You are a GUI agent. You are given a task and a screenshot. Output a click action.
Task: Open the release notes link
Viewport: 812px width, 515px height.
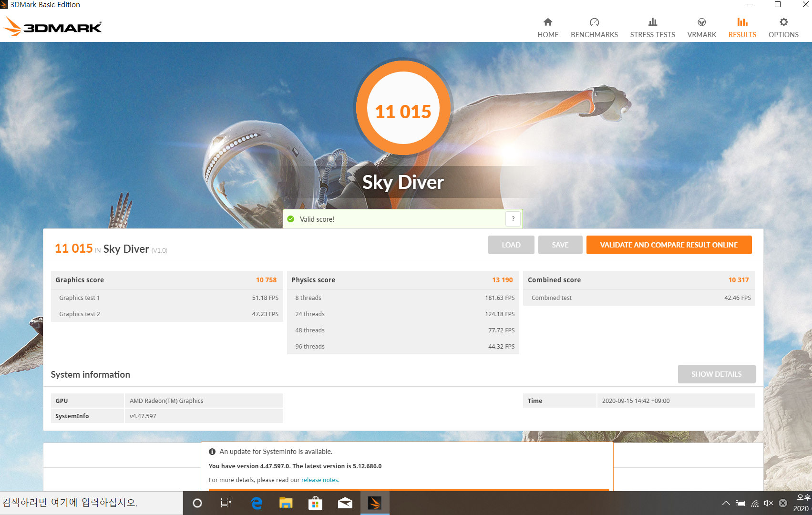click(x=320, y=480)
